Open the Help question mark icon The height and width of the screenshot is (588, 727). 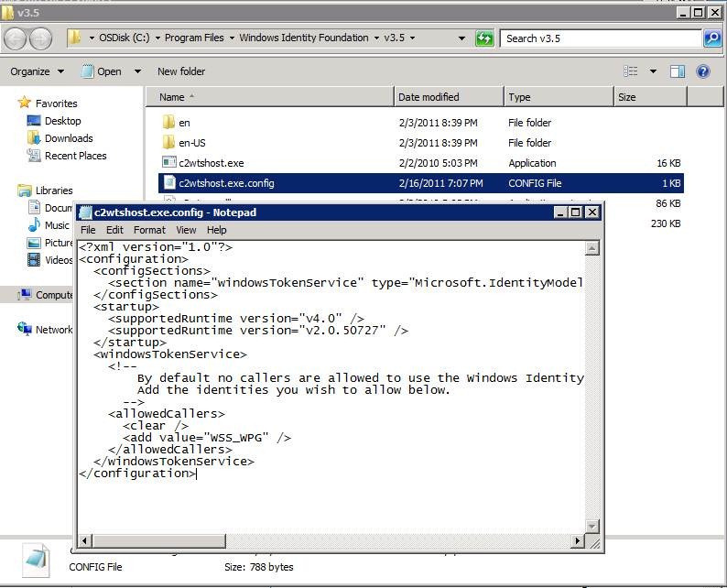(x=703, y=71)
